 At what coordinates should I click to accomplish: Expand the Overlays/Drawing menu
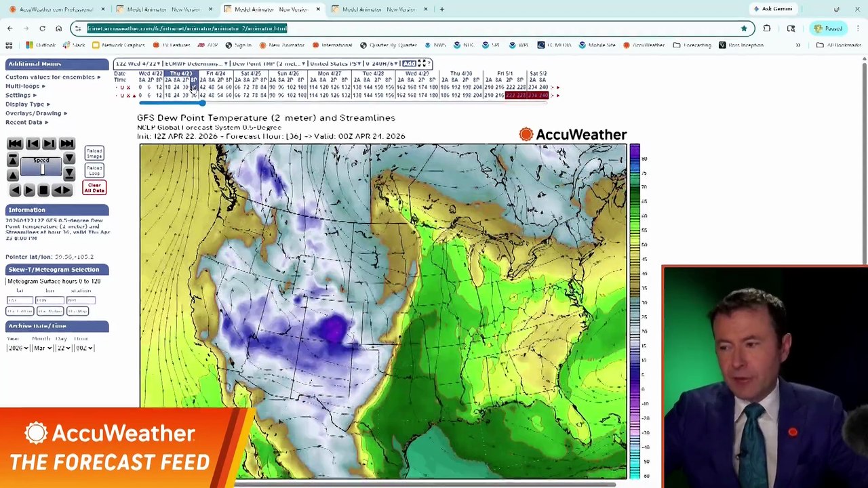(36, 113)
